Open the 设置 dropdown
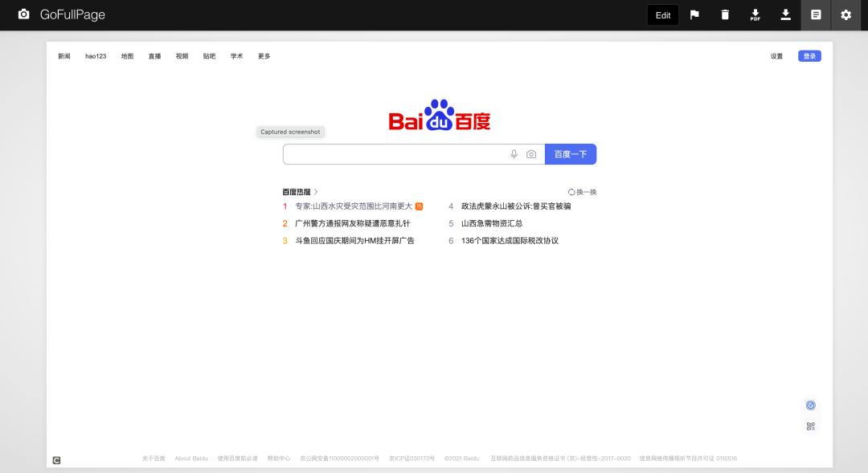Viewport: 868px width, 473px height. pyautogui.click(x=776, y=56)
